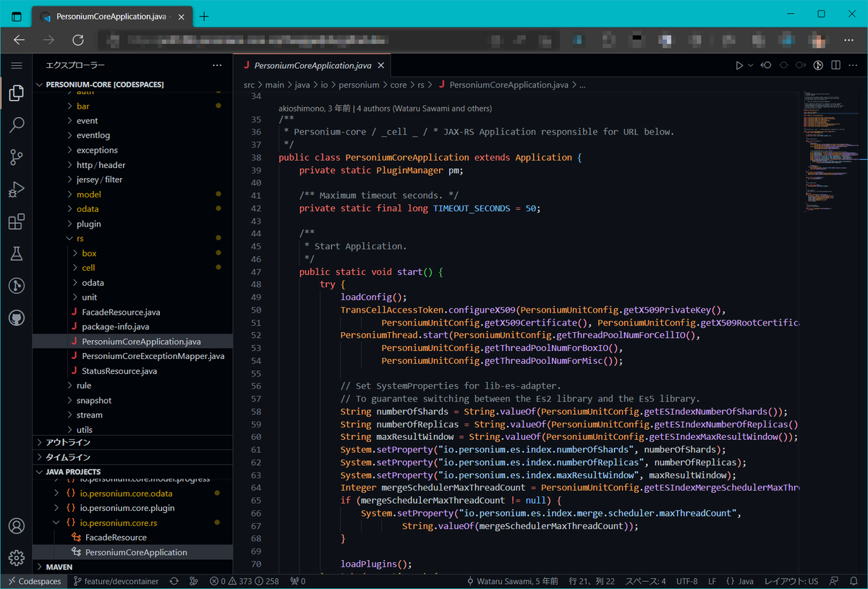Open the Manage gear menu
868x589 pixels.
coord(16,558)
